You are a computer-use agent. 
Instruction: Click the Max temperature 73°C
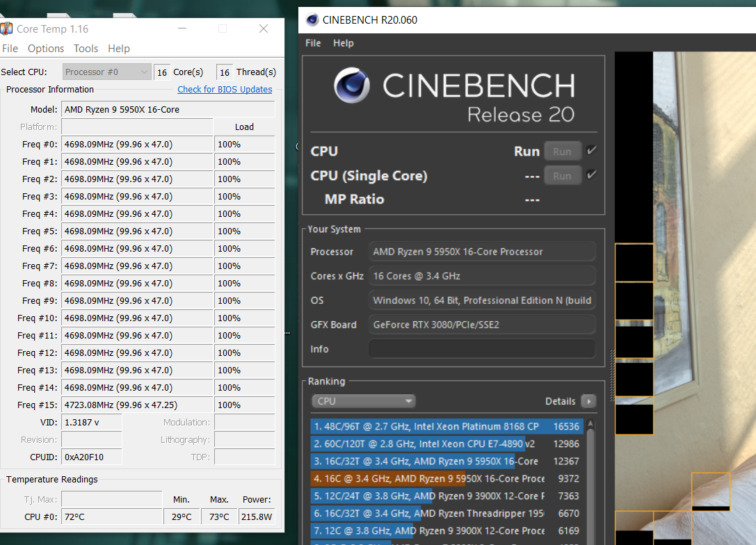(x=219, y=516)
